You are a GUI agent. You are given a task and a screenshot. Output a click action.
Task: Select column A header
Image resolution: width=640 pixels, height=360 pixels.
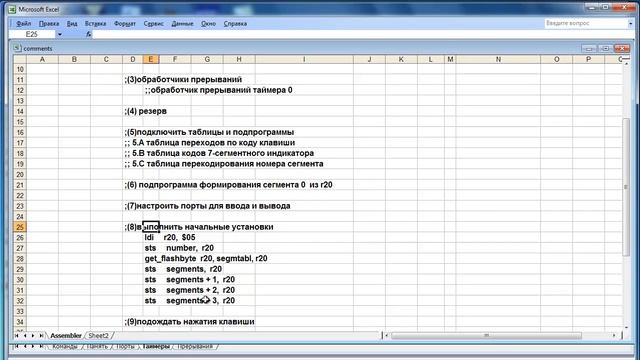pyautogui.click(x=42, y=60)
